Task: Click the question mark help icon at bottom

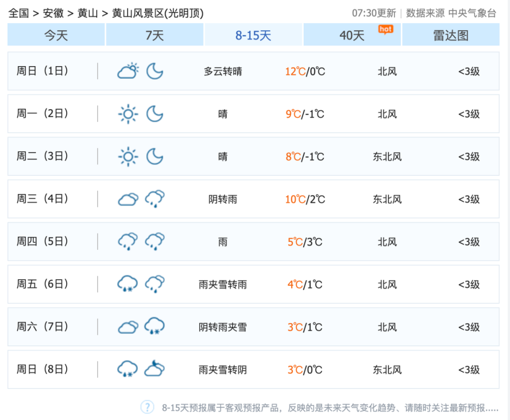Action: tap(147, 407)
